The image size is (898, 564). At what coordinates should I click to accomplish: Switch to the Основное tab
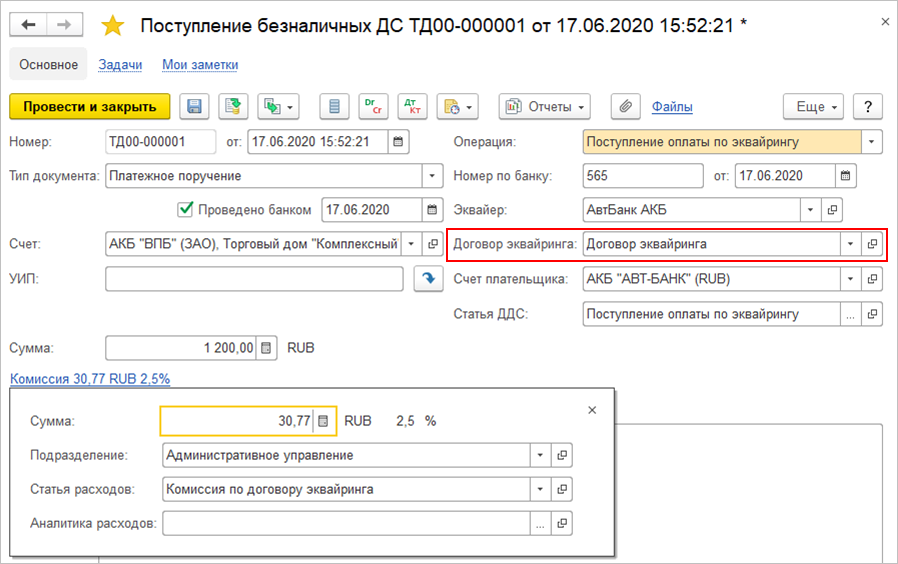pyautogui.click(x=49, y=64)
